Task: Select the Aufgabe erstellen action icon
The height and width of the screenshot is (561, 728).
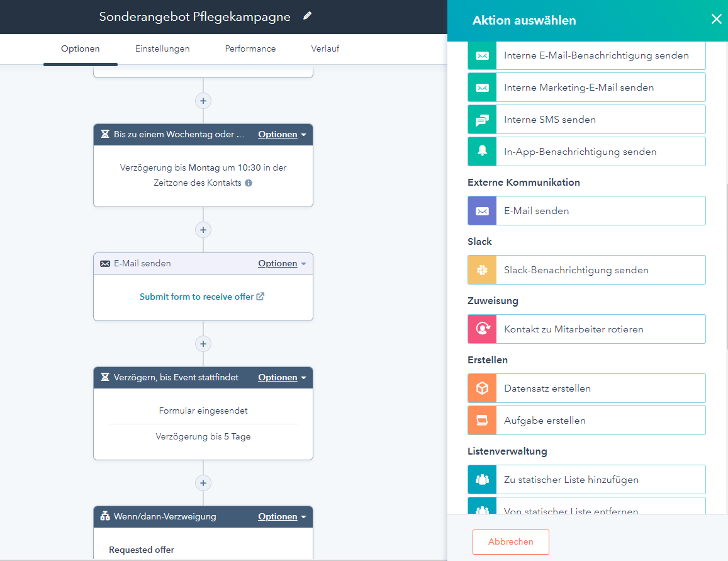Action: click(482, 421)
